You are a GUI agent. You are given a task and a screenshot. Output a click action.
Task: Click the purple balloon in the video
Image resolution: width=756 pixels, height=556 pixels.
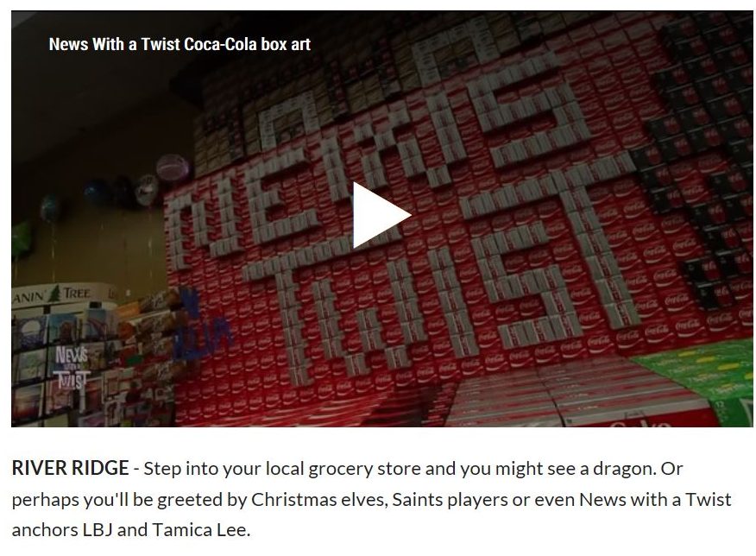[173, 168]
